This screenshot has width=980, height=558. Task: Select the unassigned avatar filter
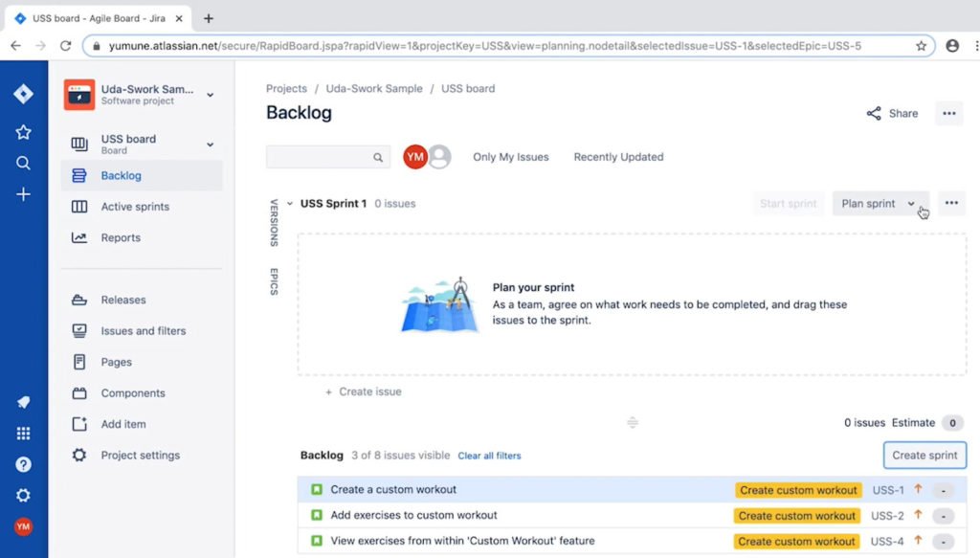(x=440, y=157)
